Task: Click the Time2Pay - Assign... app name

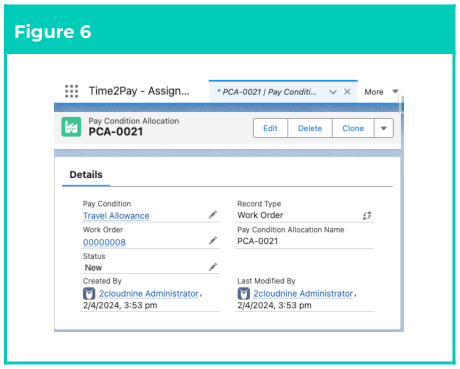Action: coord(139,91)
